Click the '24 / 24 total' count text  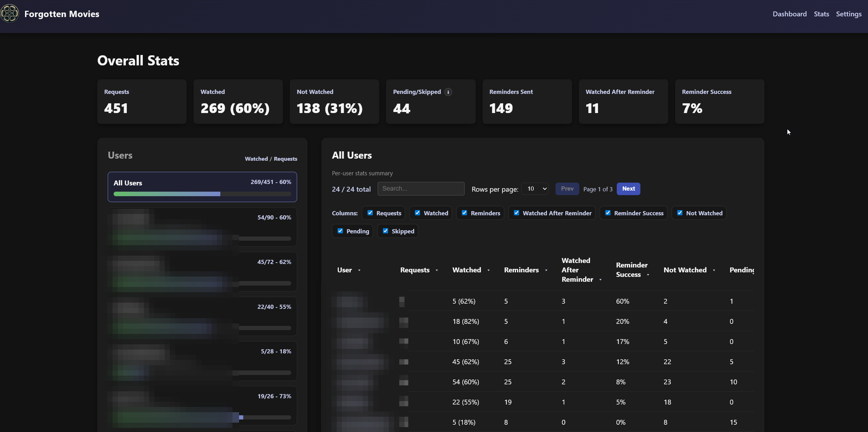[351, 189]
